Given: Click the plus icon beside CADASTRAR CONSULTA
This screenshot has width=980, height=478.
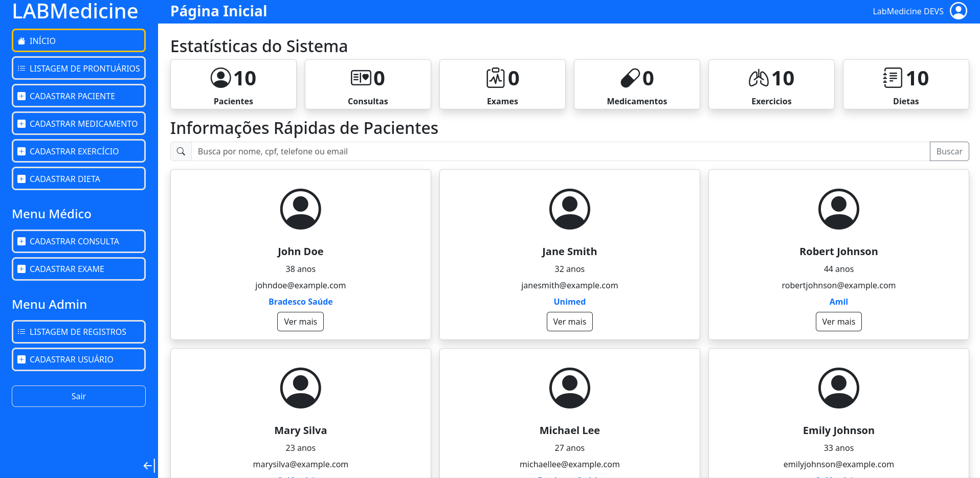Looking at the screenshot, I should coord(21,241).
